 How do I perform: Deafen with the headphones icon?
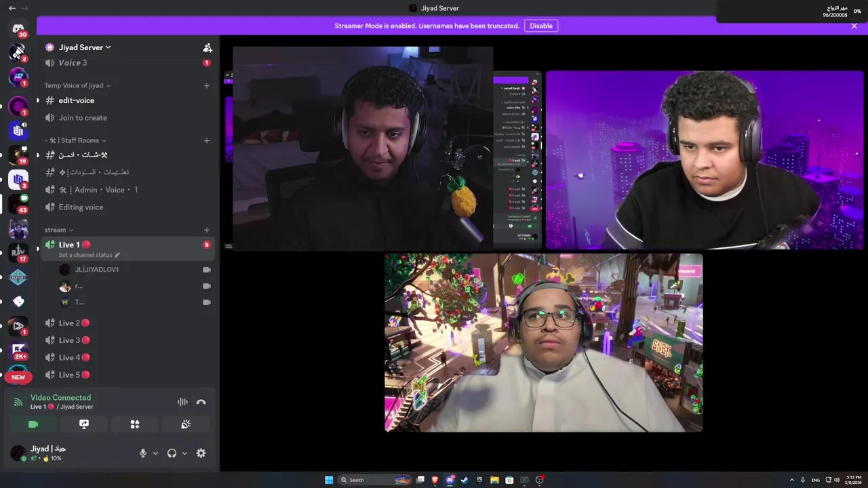172,453
